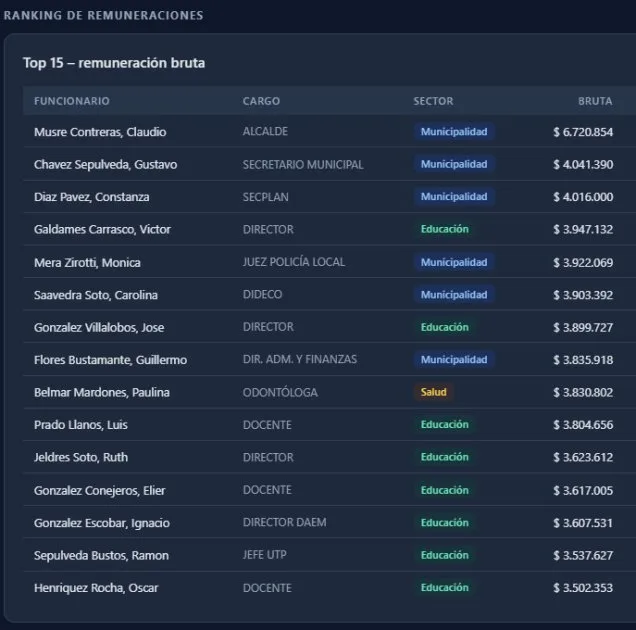Viewport: 636px width, 630px height.
Task: Select the ODONTÓLOGA cargo cell
Action: (x=280, y=392)
